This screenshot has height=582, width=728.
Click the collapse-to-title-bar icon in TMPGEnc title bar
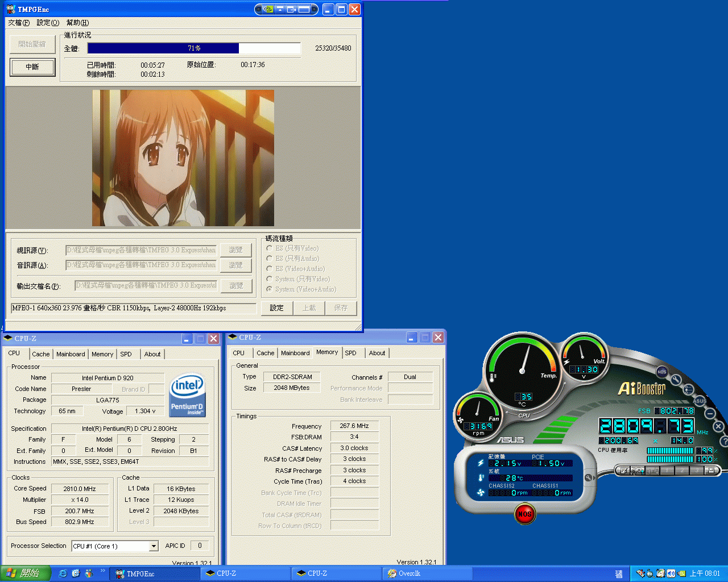pyautogui.click(x=280, y=9)
